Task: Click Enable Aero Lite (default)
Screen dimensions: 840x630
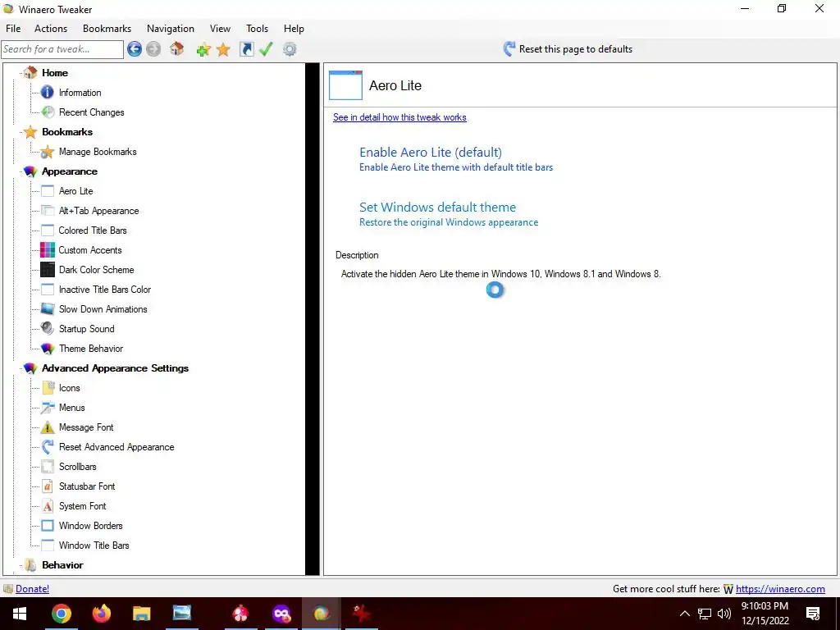Action: pyautogui.click(x=431, y=152)
